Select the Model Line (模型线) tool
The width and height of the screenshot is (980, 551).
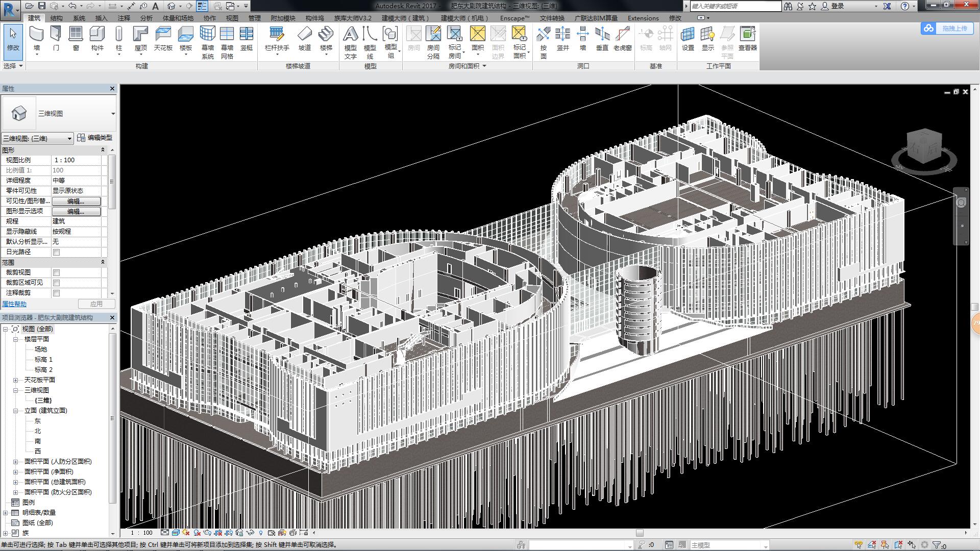pos(370,43)
